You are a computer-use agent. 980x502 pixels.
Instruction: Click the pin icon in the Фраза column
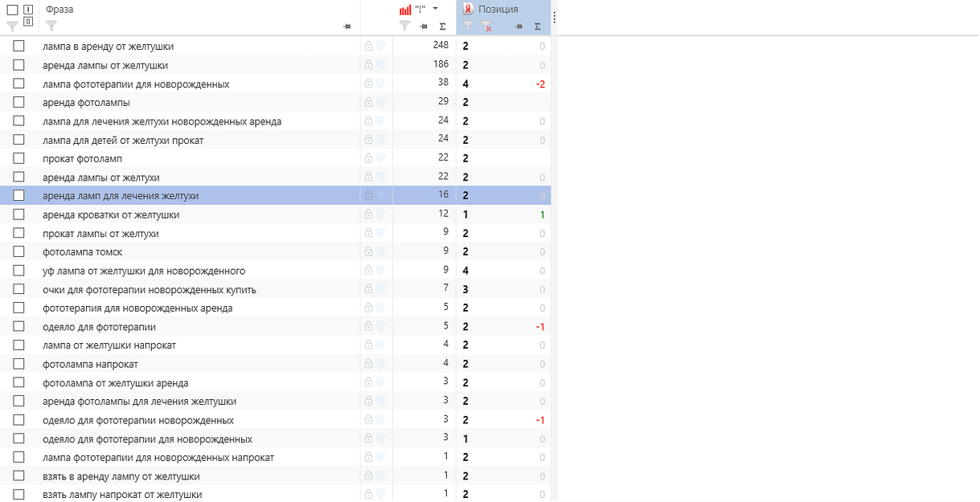coord(346,27)
